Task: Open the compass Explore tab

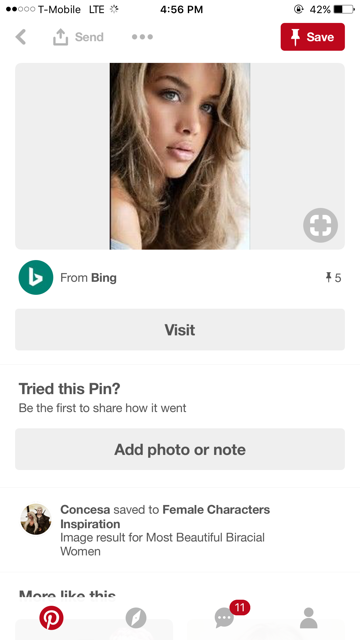Action: point(136,618)
